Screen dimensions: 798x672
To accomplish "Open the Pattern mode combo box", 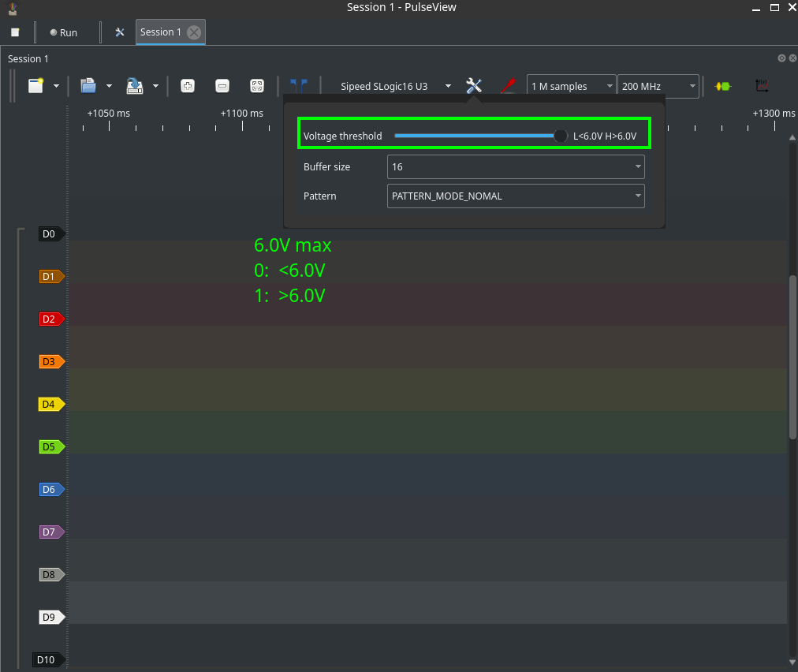I will (x=516, y=196).
